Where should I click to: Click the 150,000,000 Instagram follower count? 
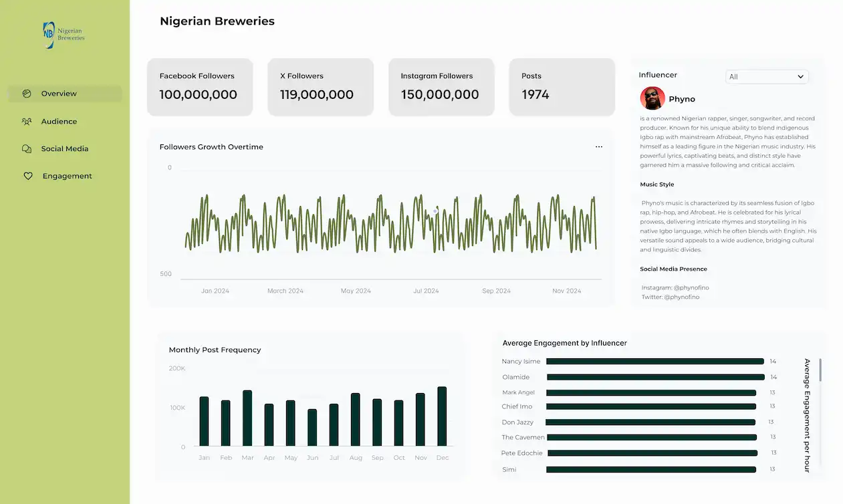(x=440, y=95)
